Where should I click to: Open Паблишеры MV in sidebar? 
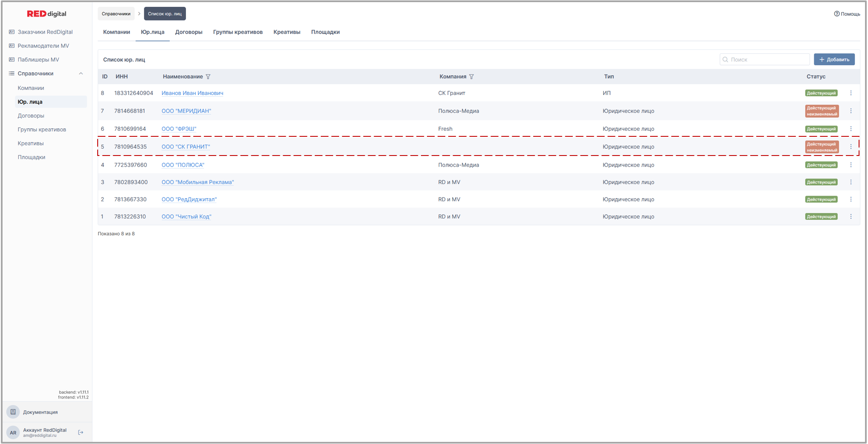(38, 60)
